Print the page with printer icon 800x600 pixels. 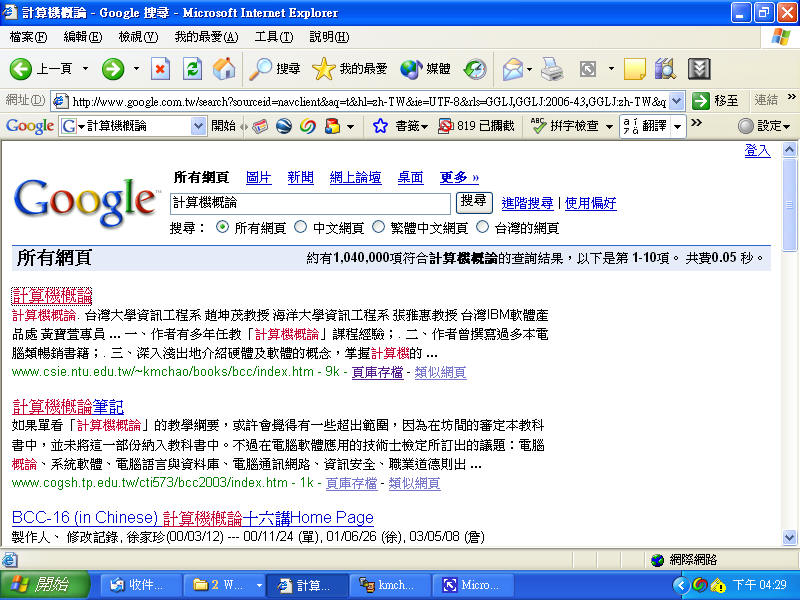pyautogui.click(x=552, y=69)
